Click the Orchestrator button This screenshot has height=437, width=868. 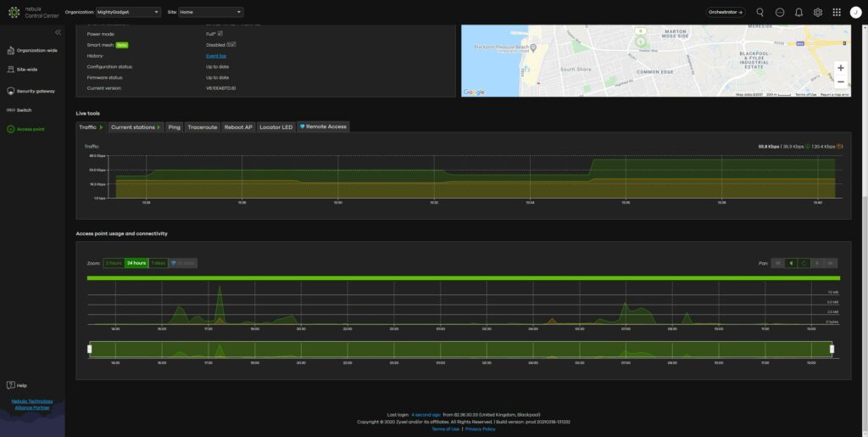[x=726, y=13]
